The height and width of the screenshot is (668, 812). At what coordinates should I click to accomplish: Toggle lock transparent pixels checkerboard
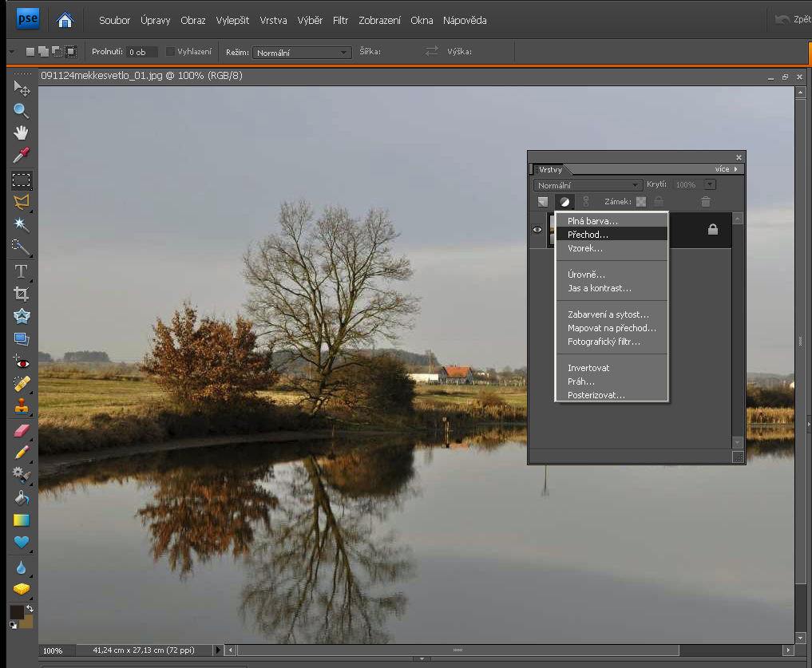pyautogui.click(x=641, y=202)
